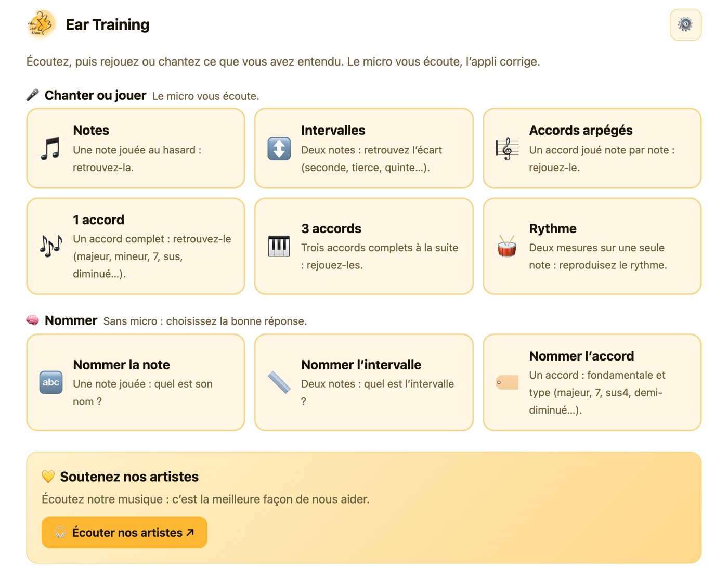The image size is (728, 579).
Task: Click the abc icon for Nommer la note
Action: [x=50, y=382]
